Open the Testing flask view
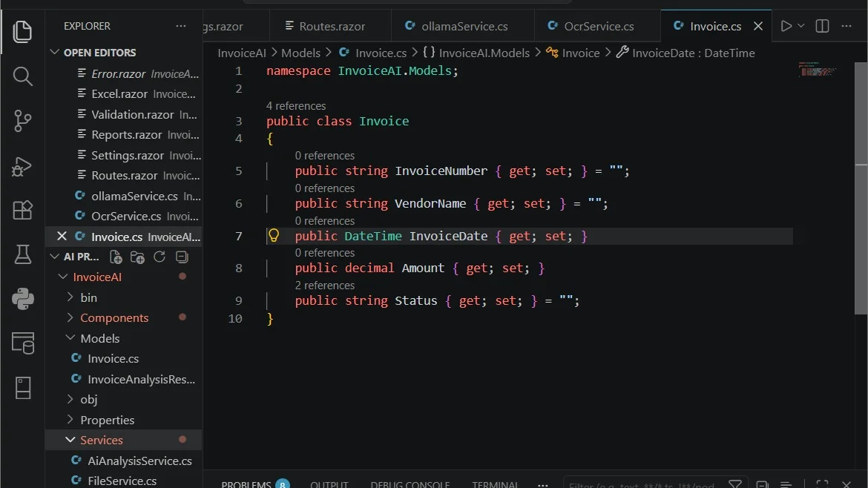The width and height of the screenshot is (868, 488). [x=22, y=254]
